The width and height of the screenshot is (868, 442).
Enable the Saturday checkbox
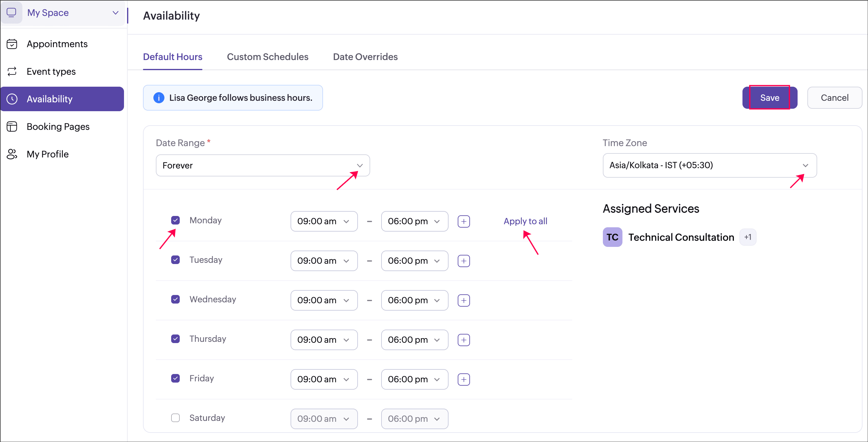point(175,418)
